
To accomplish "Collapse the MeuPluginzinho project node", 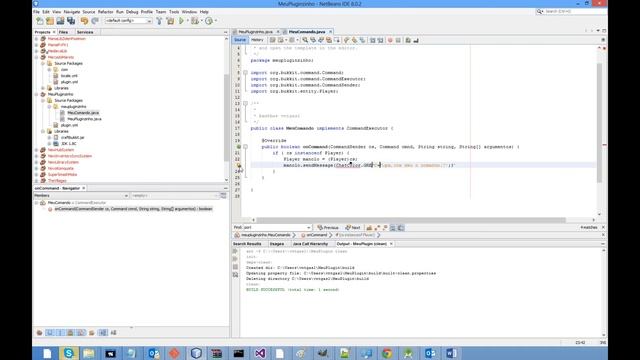I will (36, 94).
